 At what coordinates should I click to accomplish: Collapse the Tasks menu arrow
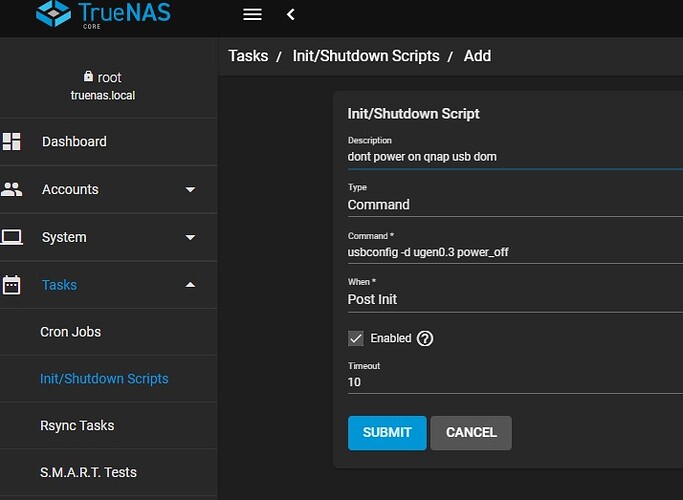pos(190,285)
